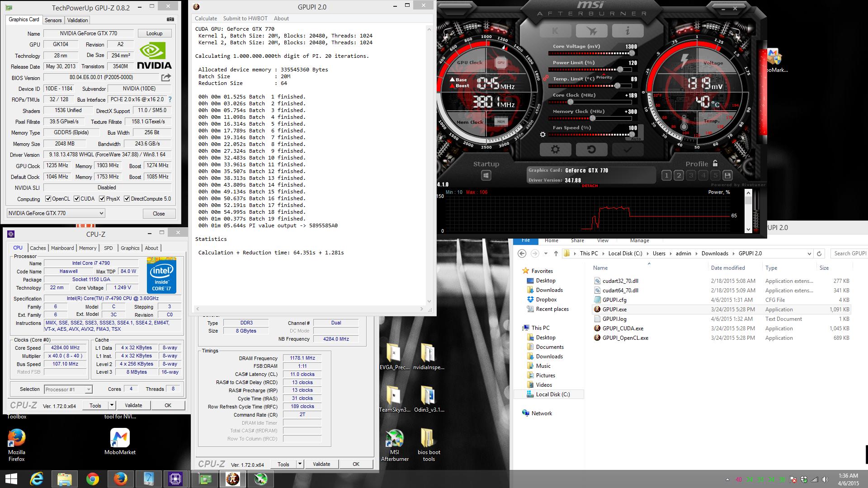
Task: Click the Search GPUPI field
Action: pos(849,253)
